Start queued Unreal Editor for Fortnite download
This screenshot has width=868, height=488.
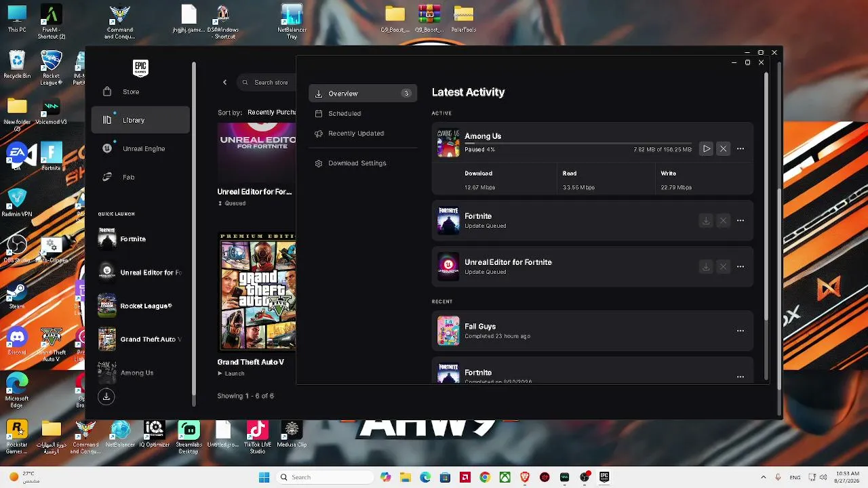pyautogui.click(x=706, y=266)
